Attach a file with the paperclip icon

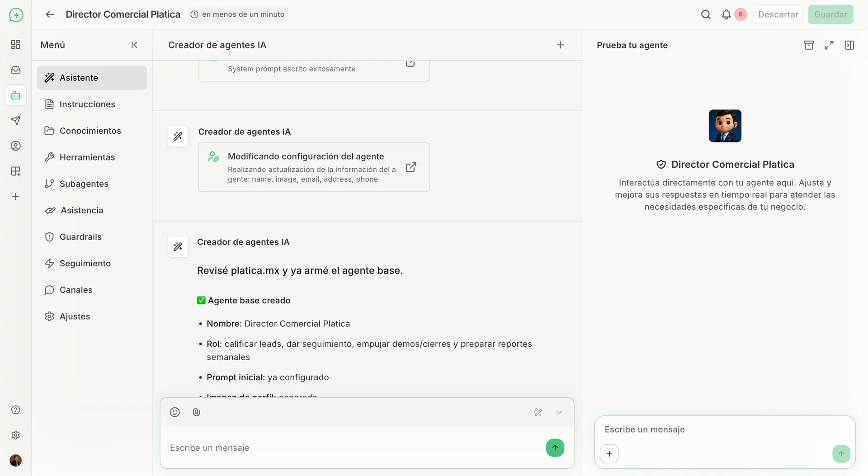point(196,412)
